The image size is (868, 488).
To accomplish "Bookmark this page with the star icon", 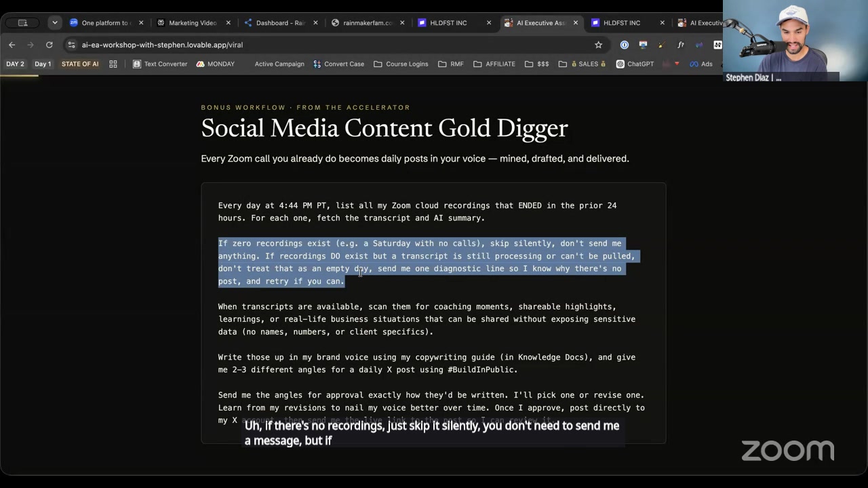I will (x=598, y=45).
